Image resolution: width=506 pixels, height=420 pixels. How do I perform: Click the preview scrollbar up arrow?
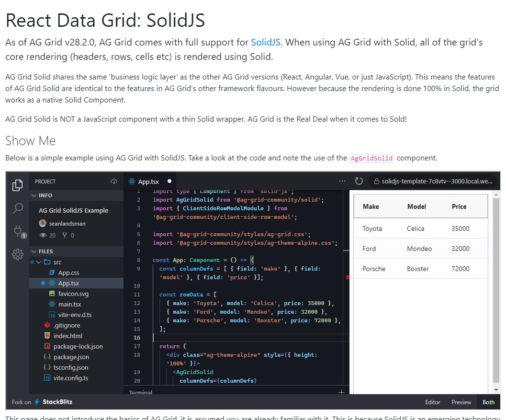click(496, 194)
